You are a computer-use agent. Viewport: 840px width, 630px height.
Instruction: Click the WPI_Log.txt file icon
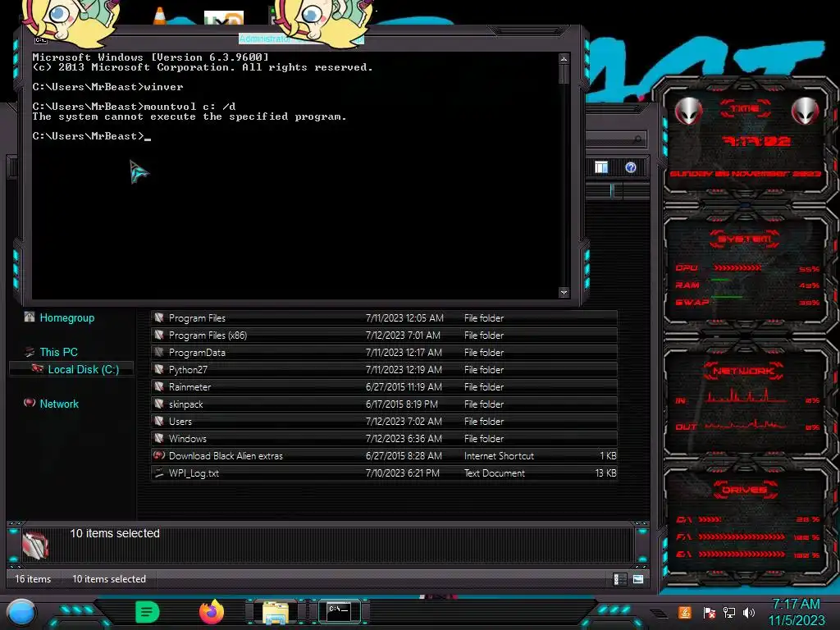159,472
